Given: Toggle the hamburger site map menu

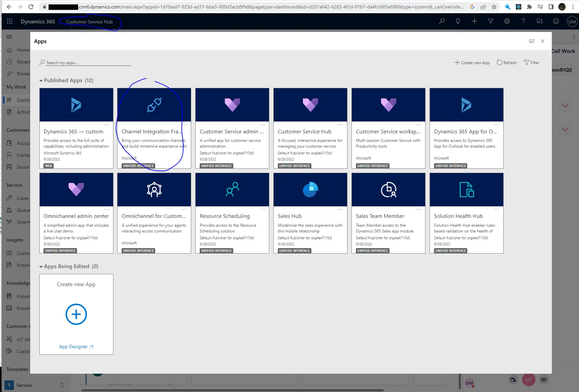Looking at the screenshot, I should point(9,37).
